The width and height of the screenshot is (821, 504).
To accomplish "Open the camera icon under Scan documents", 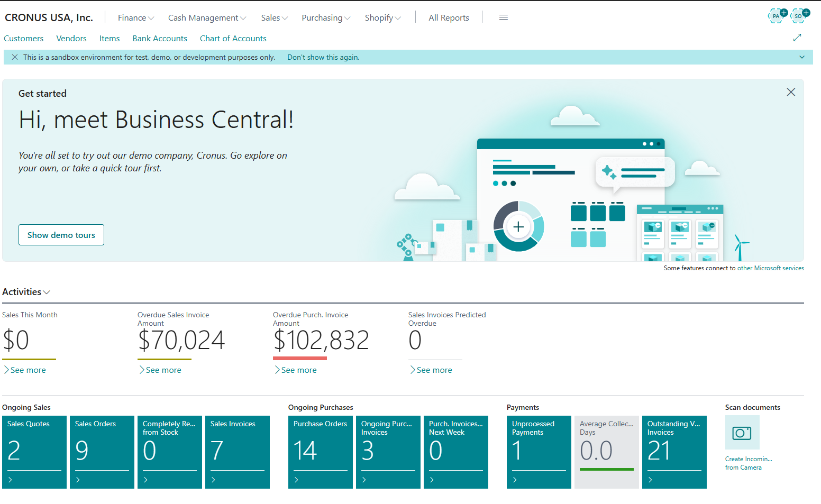I will (742, 433).
